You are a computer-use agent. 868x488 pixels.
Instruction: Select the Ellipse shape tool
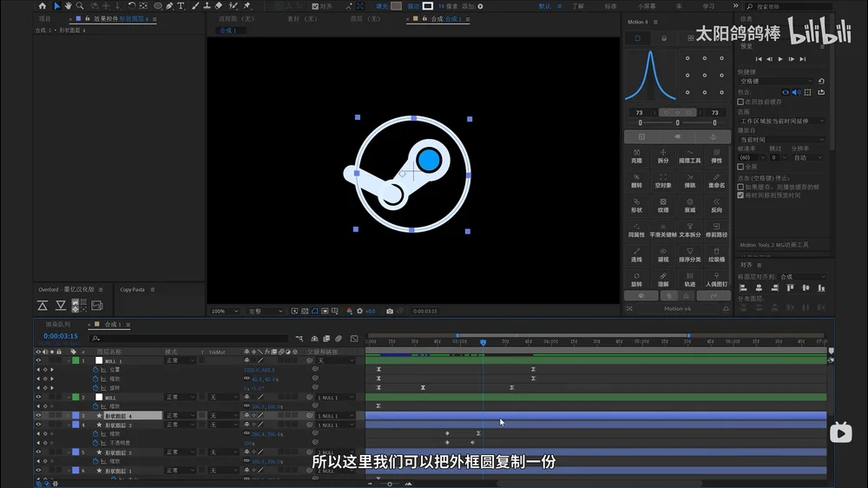158,6
